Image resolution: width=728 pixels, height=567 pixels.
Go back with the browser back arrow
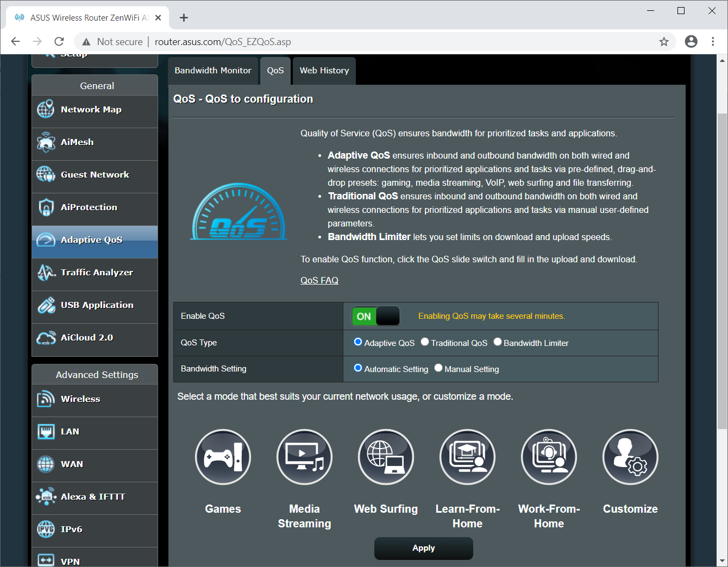[16, 42]
